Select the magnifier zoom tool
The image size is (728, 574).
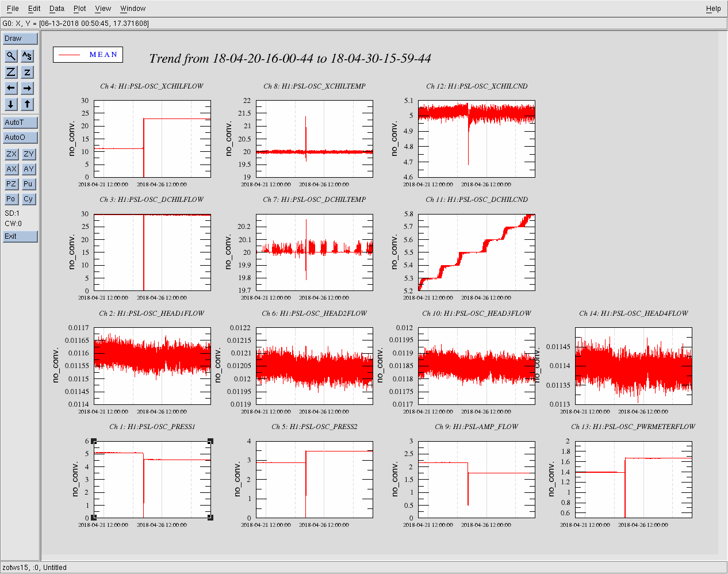pos(11,56)
